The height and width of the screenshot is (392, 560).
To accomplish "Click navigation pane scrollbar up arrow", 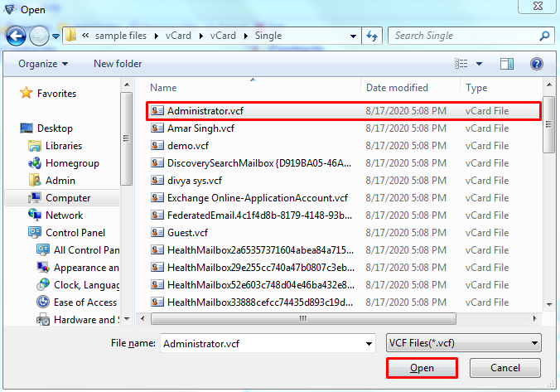I will [127, 85].
